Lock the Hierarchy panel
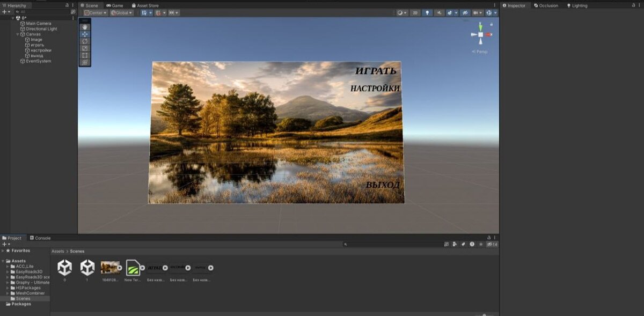 click(x=67, y=5)
